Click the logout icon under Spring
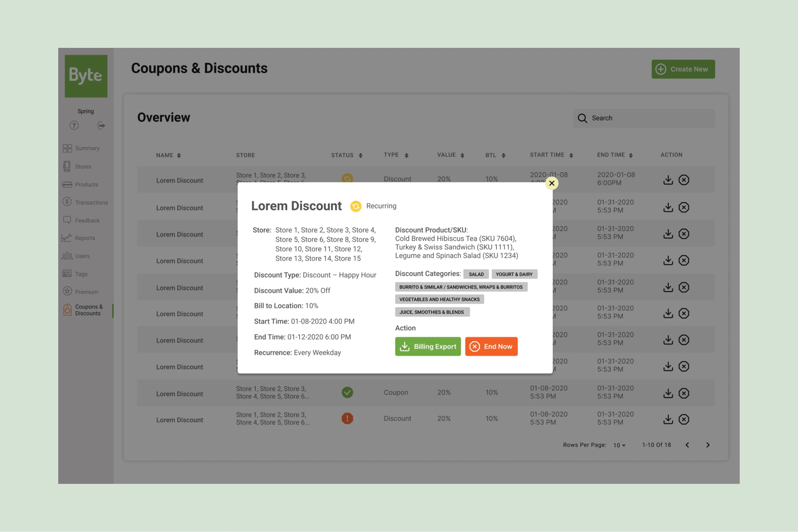 tap(101, 125)
